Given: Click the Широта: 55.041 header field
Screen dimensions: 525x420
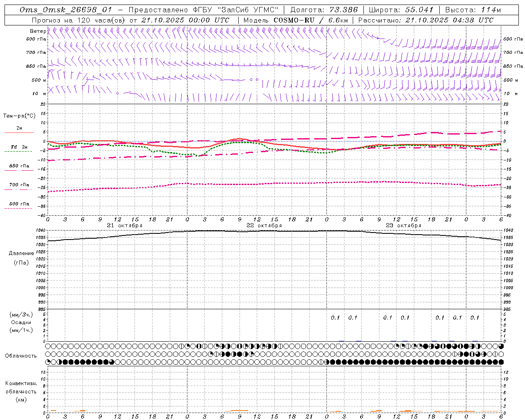Looking at the screenshot, I should 401,10.
